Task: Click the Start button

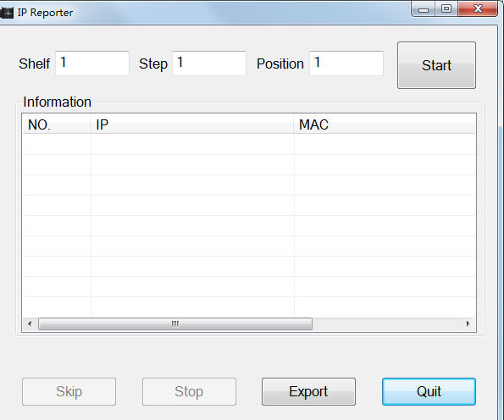Action: click(x=436, y=65)
